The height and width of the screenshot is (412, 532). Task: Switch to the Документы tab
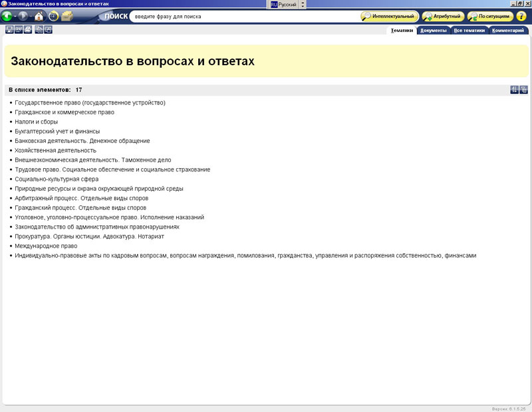[x=434, y=31]
